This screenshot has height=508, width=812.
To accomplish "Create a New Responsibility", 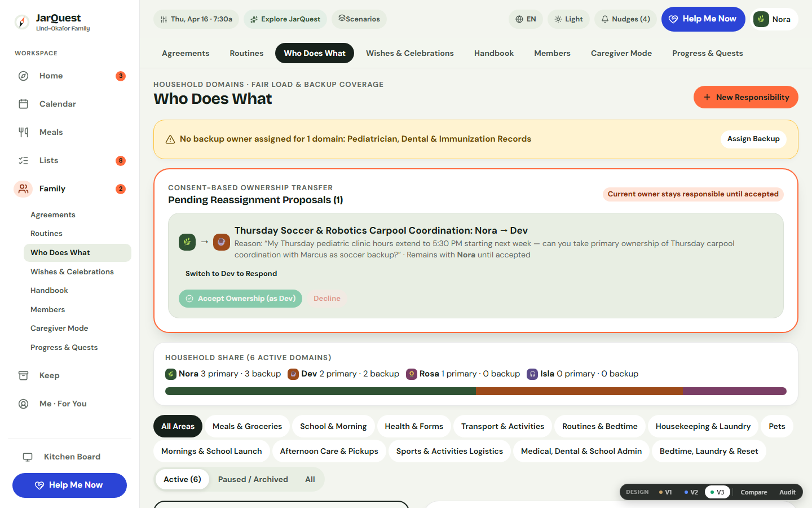I will (745, 97).
